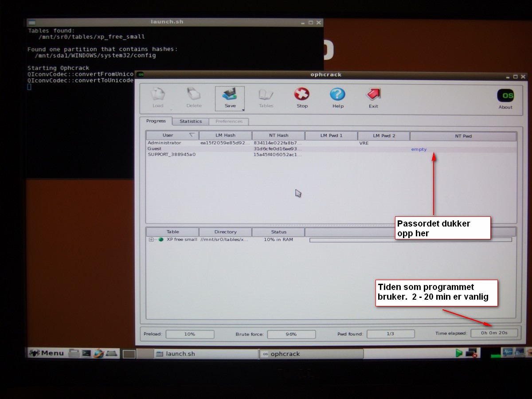
Task: Select the SUPPORT_388945a0 user row
Action: coord(331,155)
